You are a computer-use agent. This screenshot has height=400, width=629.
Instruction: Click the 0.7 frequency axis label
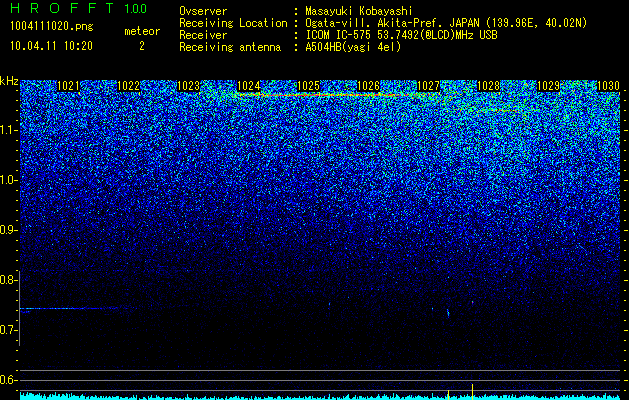(x=8, y=330)
